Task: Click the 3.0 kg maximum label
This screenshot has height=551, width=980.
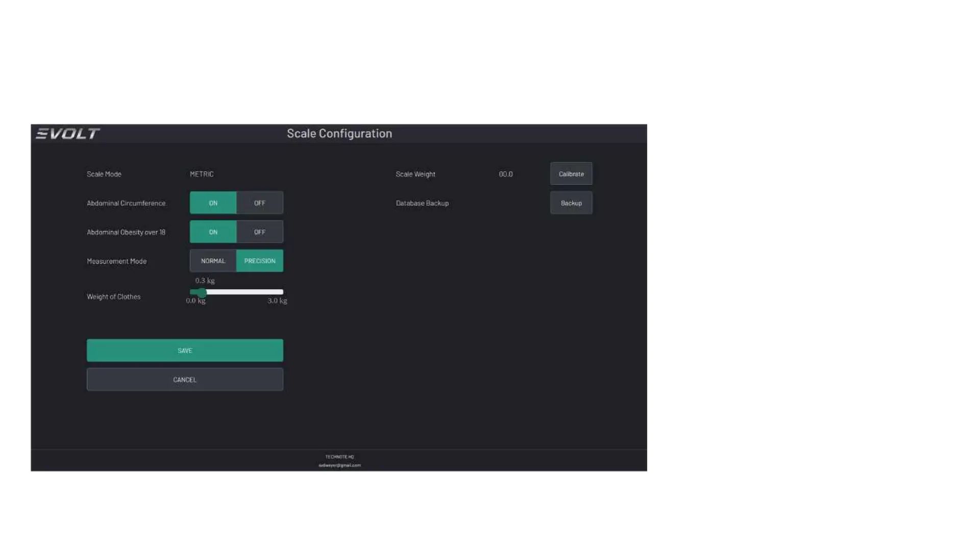Action: (277, 300)
